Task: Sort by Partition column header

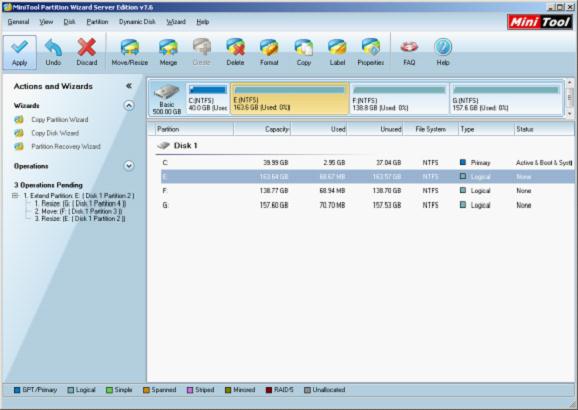Action: point(194,129)
